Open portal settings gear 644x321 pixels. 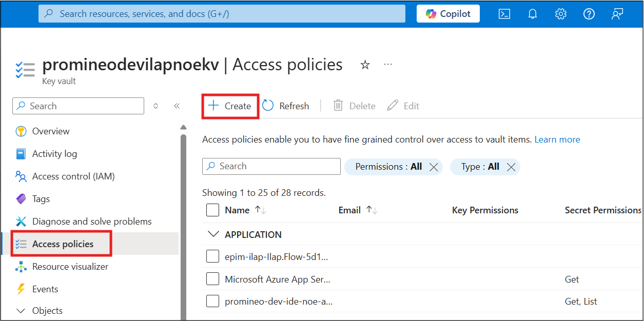561,14
